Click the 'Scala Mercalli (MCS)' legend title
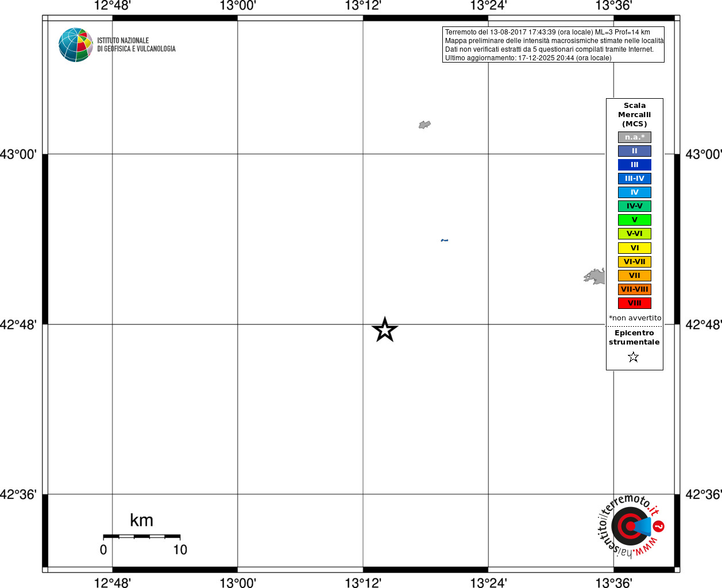Image resolution: width=722 pixels, height=588 pixels. [x=635, y=115]
